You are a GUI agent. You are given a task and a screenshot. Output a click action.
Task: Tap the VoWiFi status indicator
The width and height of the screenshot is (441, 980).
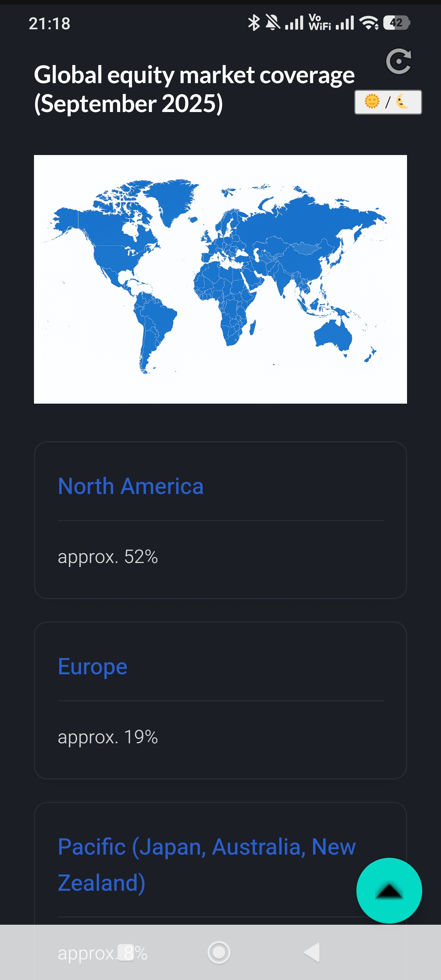319,23
